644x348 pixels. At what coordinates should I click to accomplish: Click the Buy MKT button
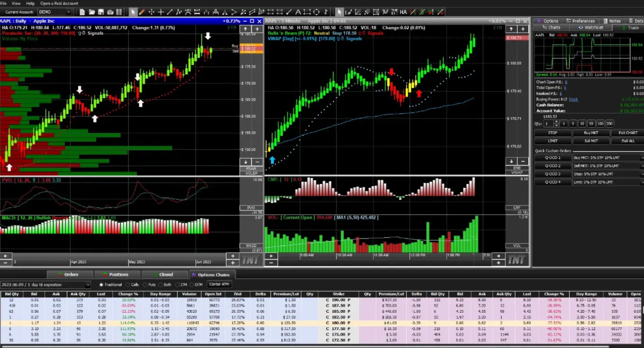591,133
